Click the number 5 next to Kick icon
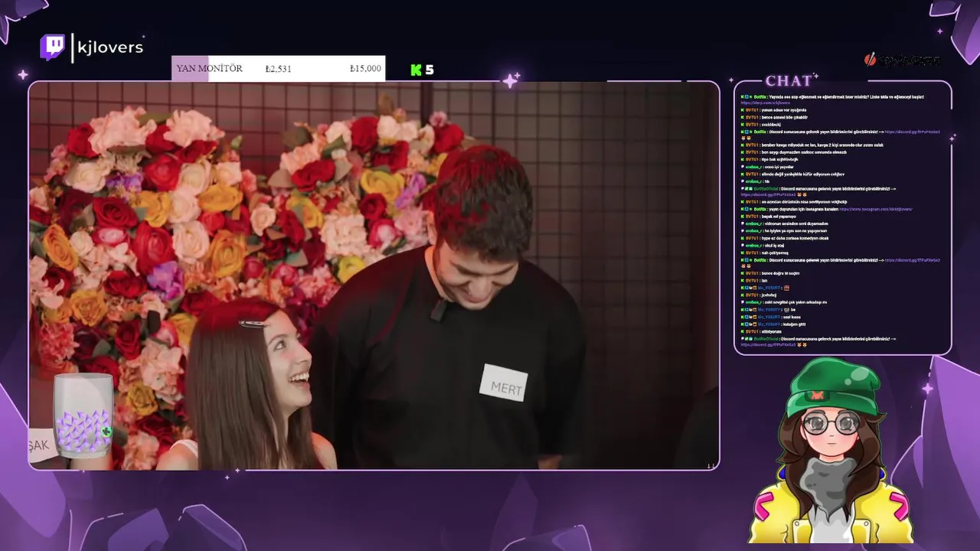The width and height of the screenshot is (980, 551). click(430, 70)
